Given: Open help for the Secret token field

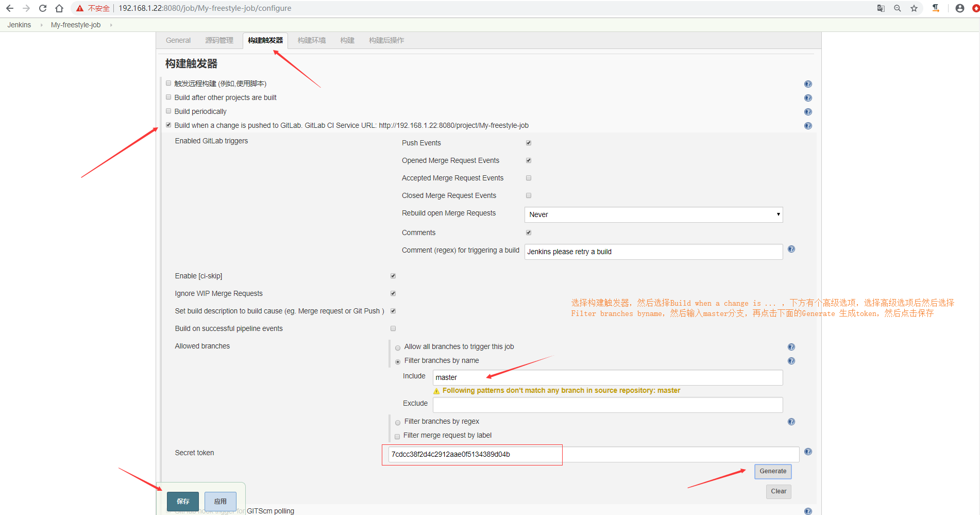Looking at the screenshot, I should [808, 452].
